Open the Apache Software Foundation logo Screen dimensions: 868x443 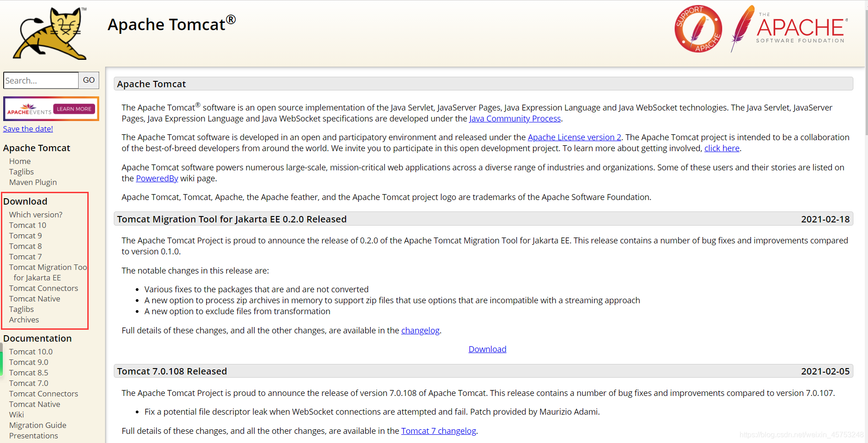tap(789, 29)
